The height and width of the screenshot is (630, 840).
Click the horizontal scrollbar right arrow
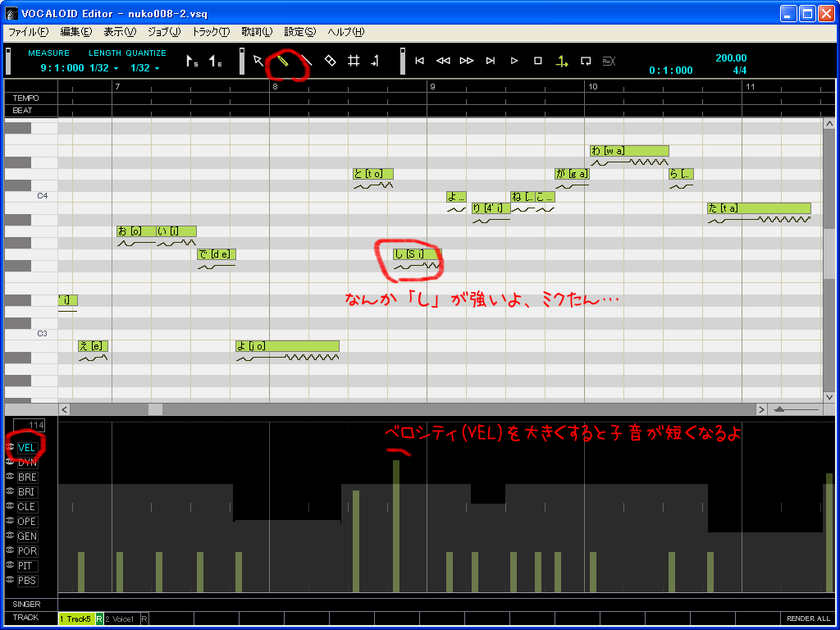coord(761,409)
